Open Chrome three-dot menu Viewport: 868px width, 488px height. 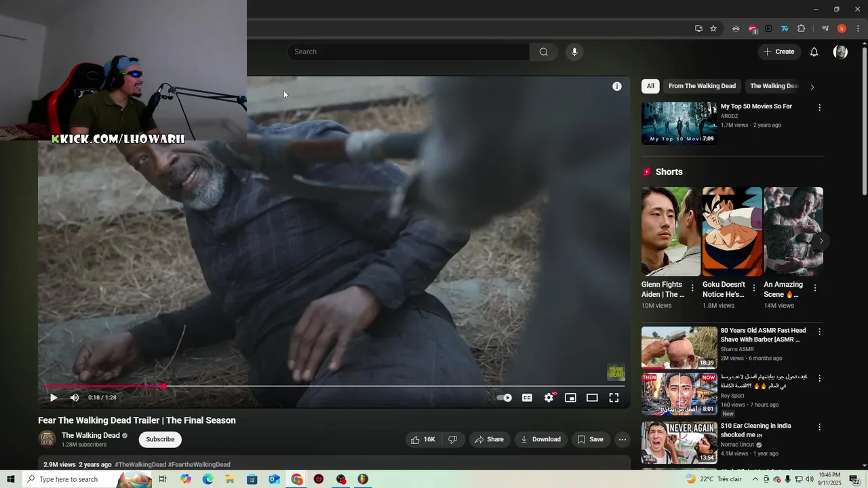coord(858,28)
